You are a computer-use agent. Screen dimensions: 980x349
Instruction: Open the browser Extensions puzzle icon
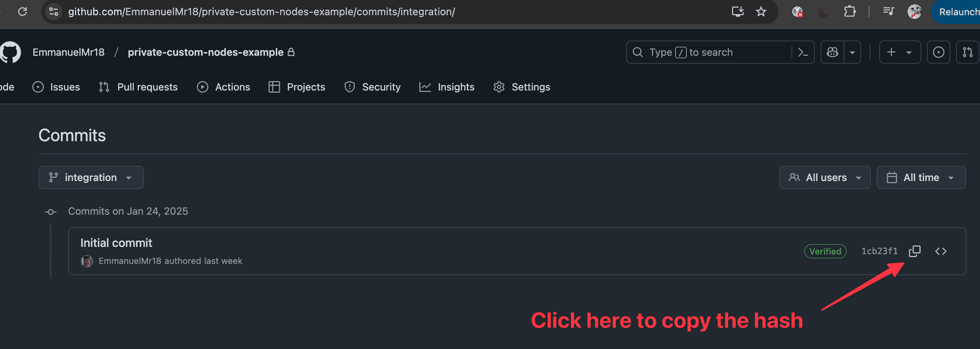(850, 11)
